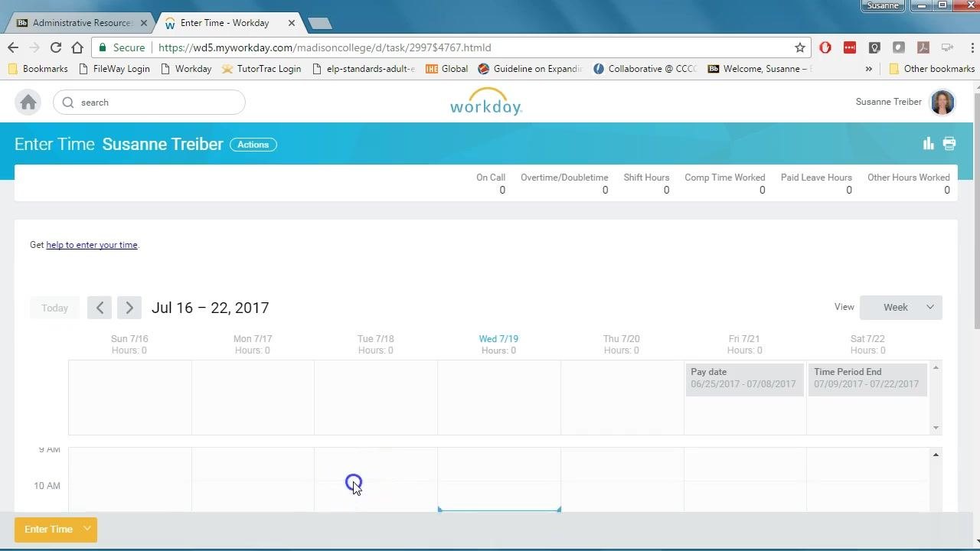
Task: Click the Susanne Treiber name at top right
Action: [888, 102]
